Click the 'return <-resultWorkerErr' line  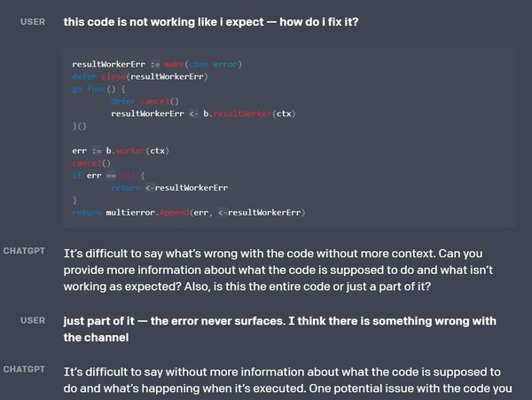tap(169, 188)
